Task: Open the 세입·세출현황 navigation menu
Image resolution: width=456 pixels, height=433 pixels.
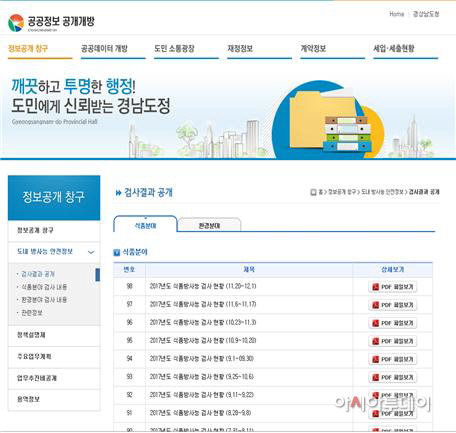Action: click(394, 49)
